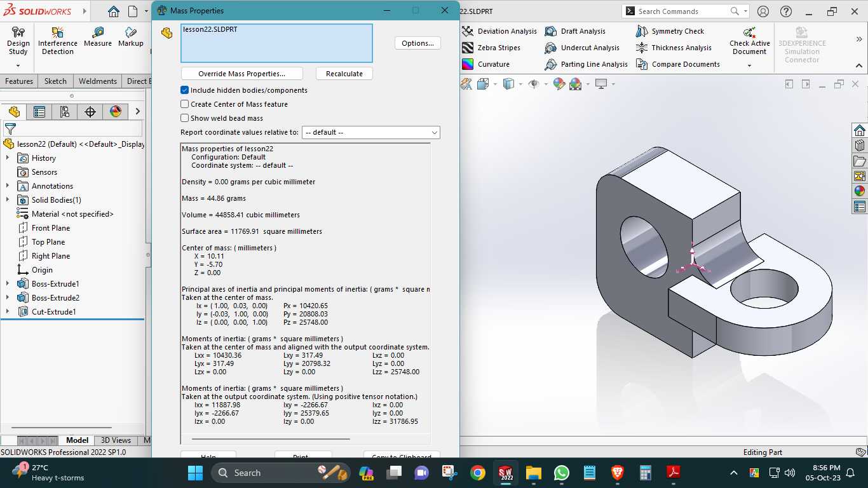Check Show weld bead mass
Image resolution: width=868 pixels, height=488 pixels.
(185, 118)
